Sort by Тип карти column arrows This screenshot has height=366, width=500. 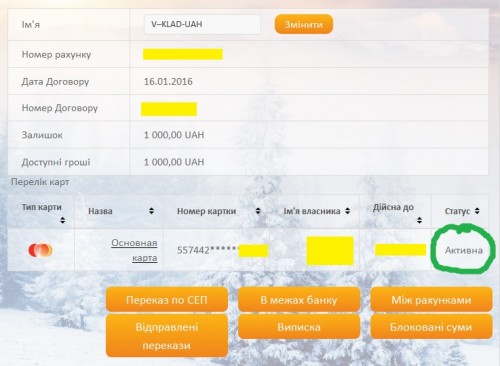[x=62, y=220]
